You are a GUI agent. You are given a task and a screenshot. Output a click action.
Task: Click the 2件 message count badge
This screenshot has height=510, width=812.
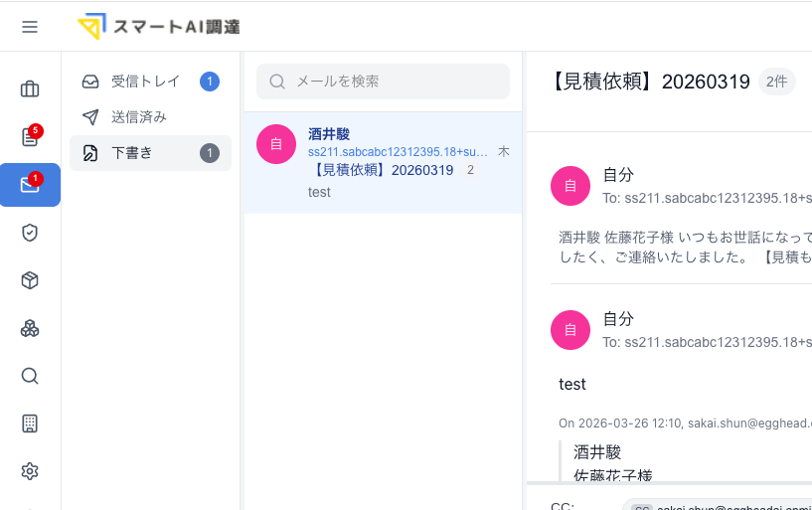(x=777, y=82)
